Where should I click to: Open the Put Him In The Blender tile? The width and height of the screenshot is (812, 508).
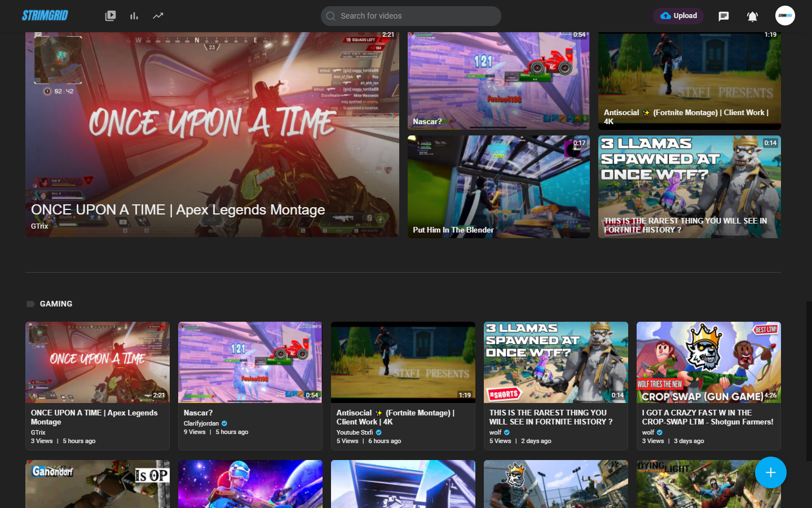tap(498, 187)
